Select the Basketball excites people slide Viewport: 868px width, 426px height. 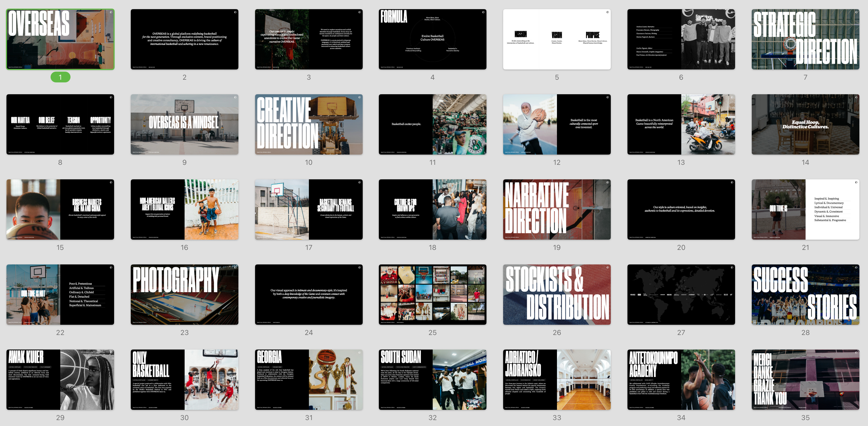432,124
